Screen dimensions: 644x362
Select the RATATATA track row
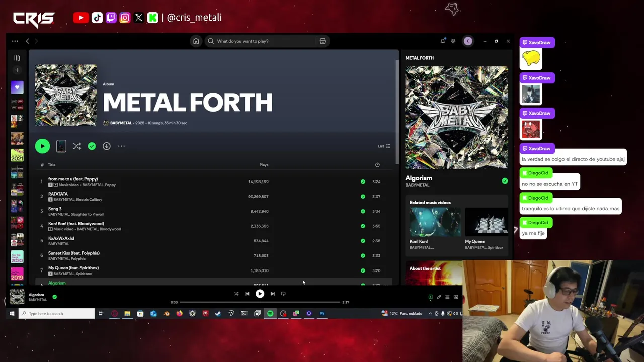214,197
